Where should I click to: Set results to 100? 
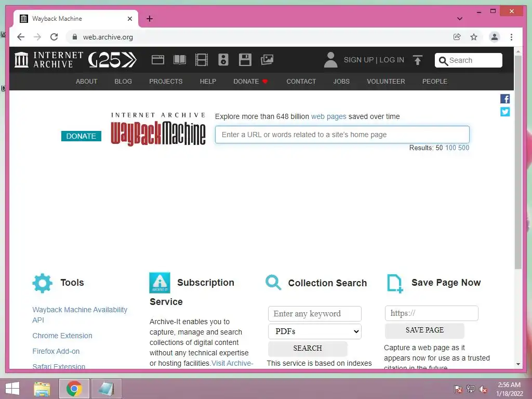coord(450,148)
